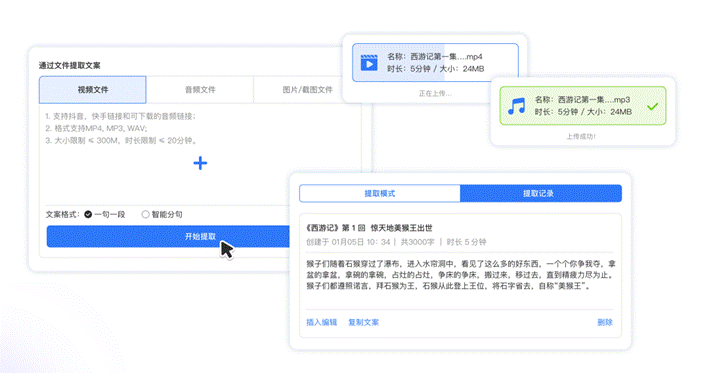The image size is (709, 373).
Task: Click the blue plus upload icon
Action: click(200, 163)
